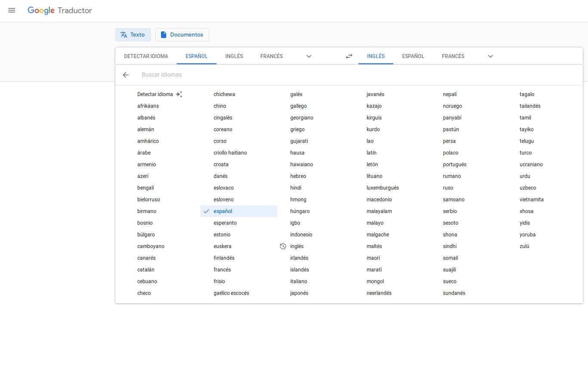Select euskera from the language list
Viewport: 588px width, 369px height.
pyautogui.click(x=222, y=246)
